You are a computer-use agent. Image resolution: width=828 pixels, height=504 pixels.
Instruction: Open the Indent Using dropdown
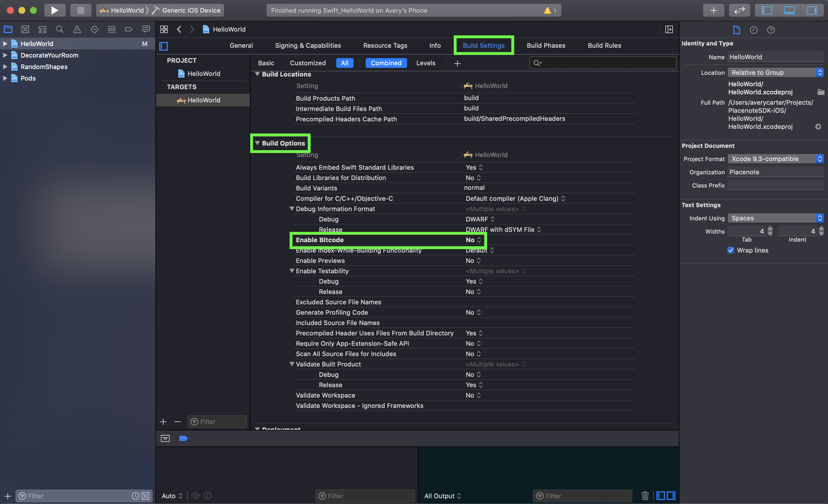coord(776,218)
